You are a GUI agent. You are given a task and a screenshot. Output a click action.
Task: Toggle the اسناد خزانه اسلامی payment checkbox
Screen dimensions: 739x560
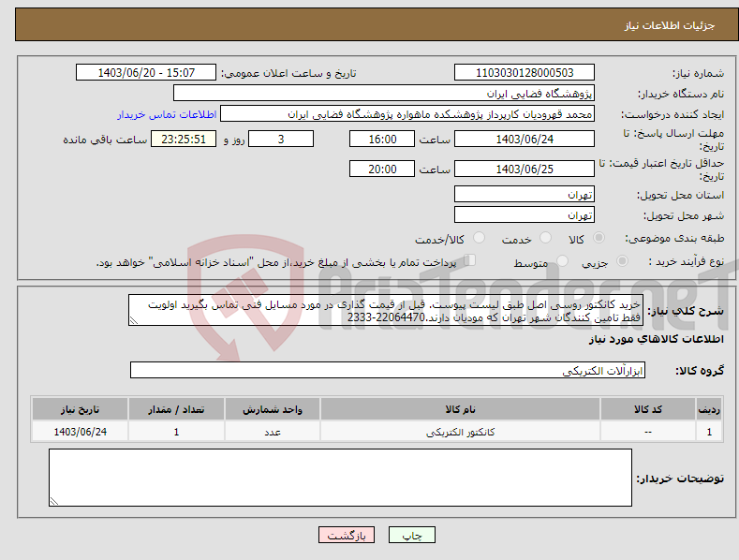coord(469,260)
